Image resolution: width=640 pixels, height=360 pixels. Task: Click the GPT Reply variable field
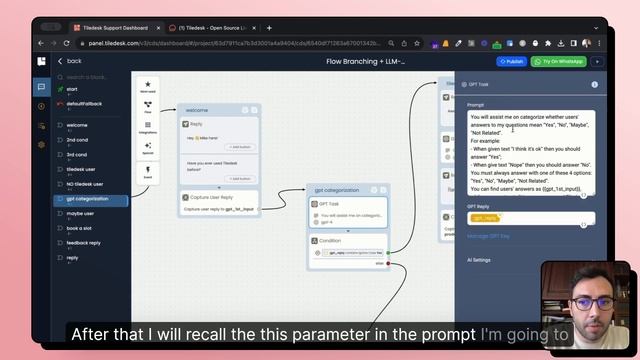coord(531,218)
